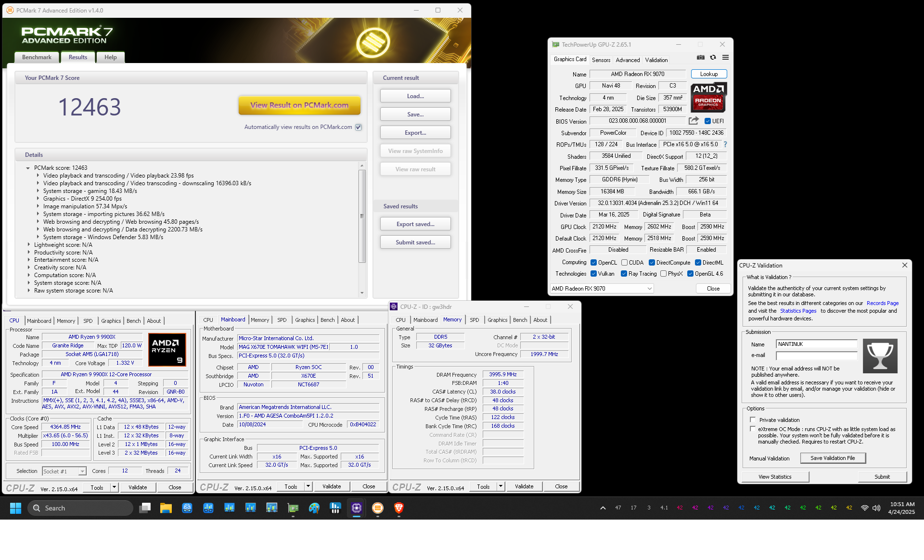Click the Details list vertical scrollbar

click(362, 216)
